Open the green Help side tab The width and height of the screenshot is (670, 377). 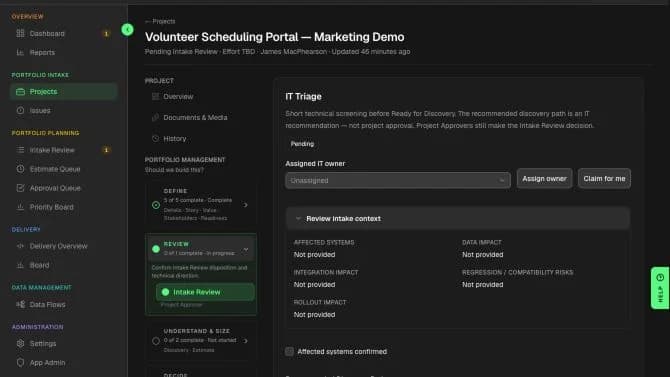[660, 288]
